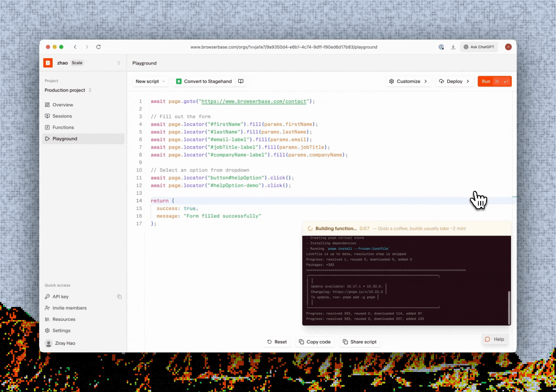This screenshot has width=556, height=392.
Task: Open the Functions page
Action: pyautogui.click(x=83, y=127)
